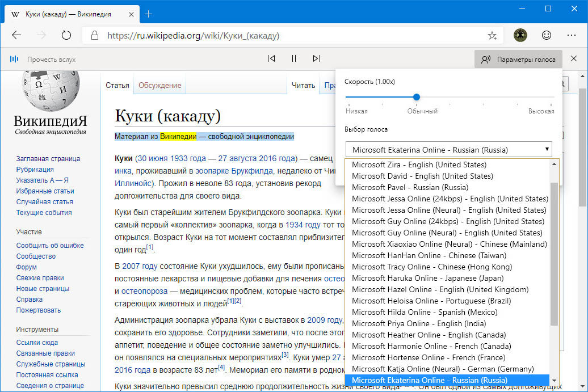Follow the зоопарке Брукфилда article link
588x392 pixels.
[x=234, y=171]
